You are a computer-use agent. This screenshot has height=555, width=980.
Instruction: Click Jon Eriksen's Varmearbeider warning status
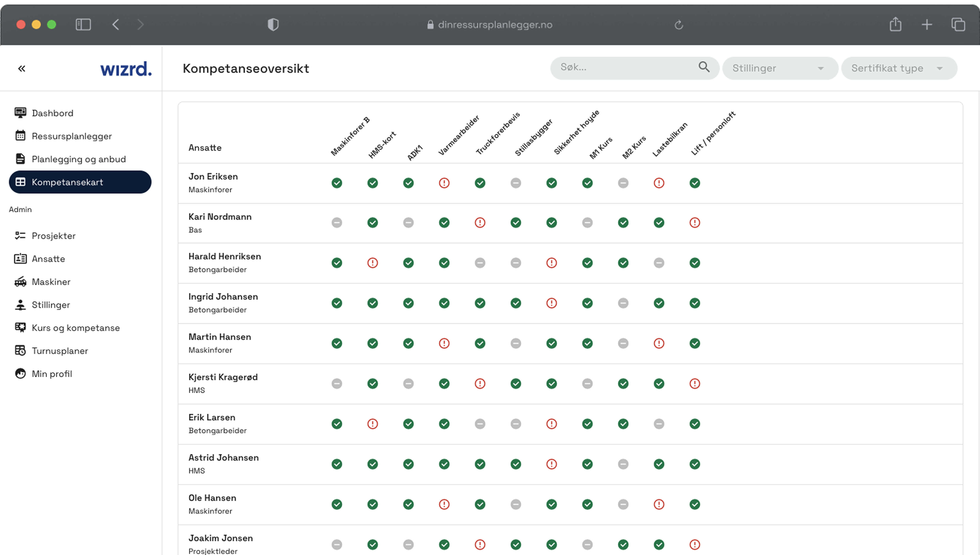coord(444,183)
